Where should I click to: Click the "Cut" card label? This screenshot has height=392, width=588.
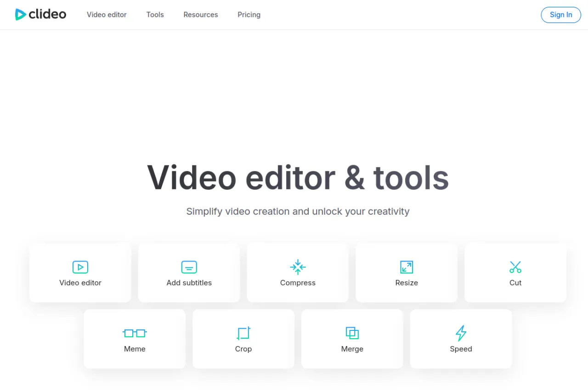(x=515, y=283)
